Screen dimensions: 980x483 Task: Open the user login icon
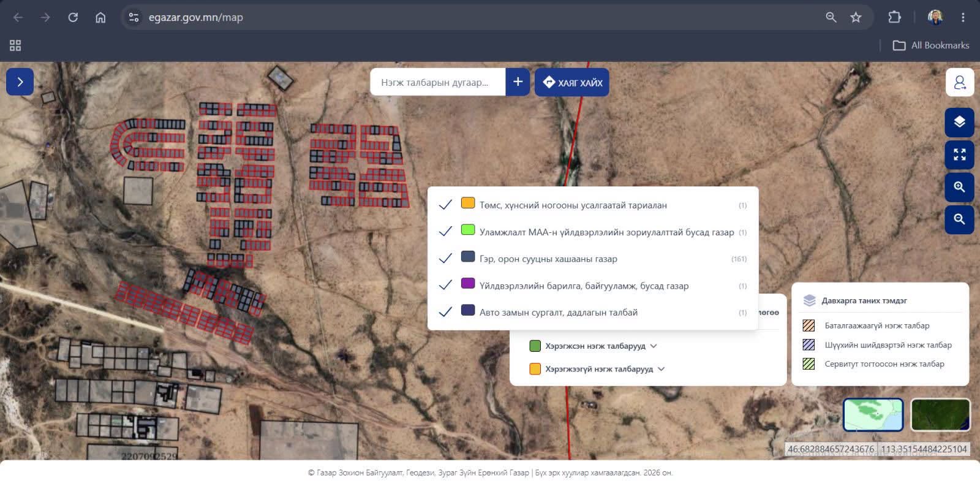tap(960, 82)
